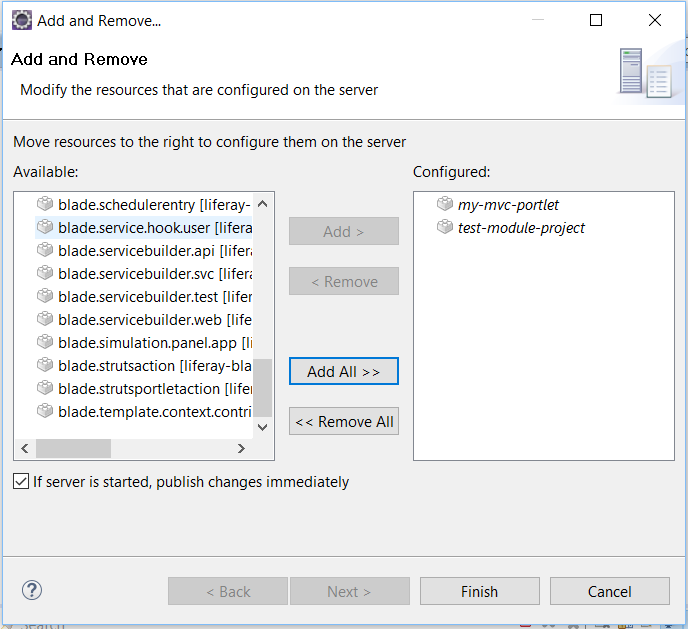
Task: Click the blade.strutsaction module icon
Action: [x=45, y=365]
